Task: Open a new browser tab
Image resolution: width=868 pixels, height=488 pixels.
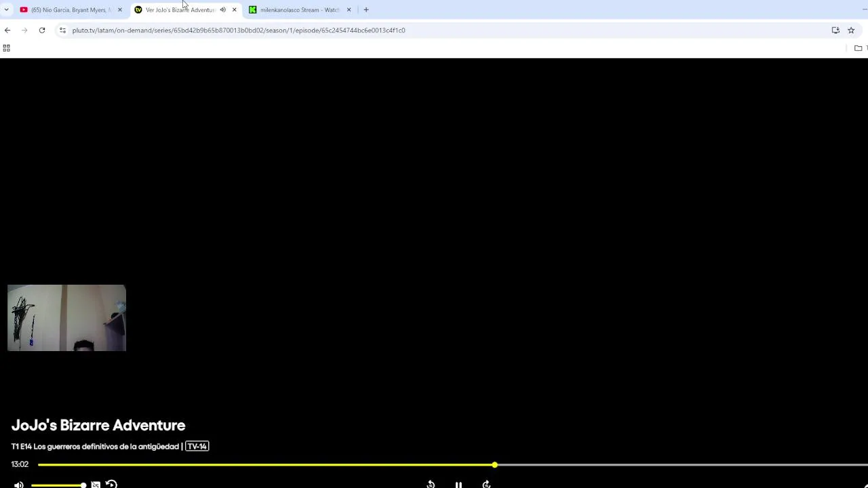Action: [366, 9]
